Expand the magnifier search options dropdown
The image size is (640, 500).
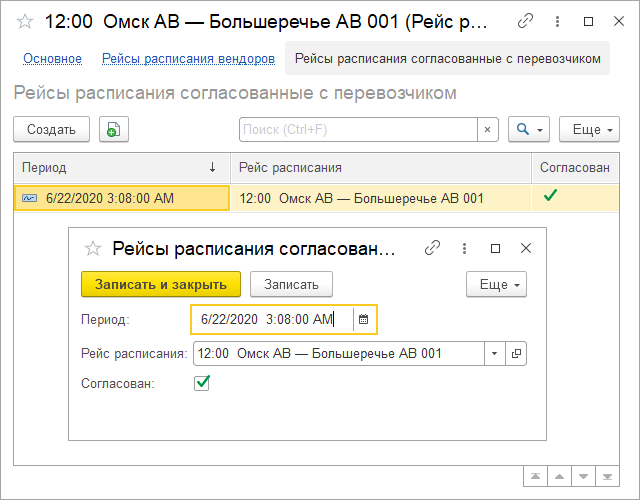[x=529, y=130]
